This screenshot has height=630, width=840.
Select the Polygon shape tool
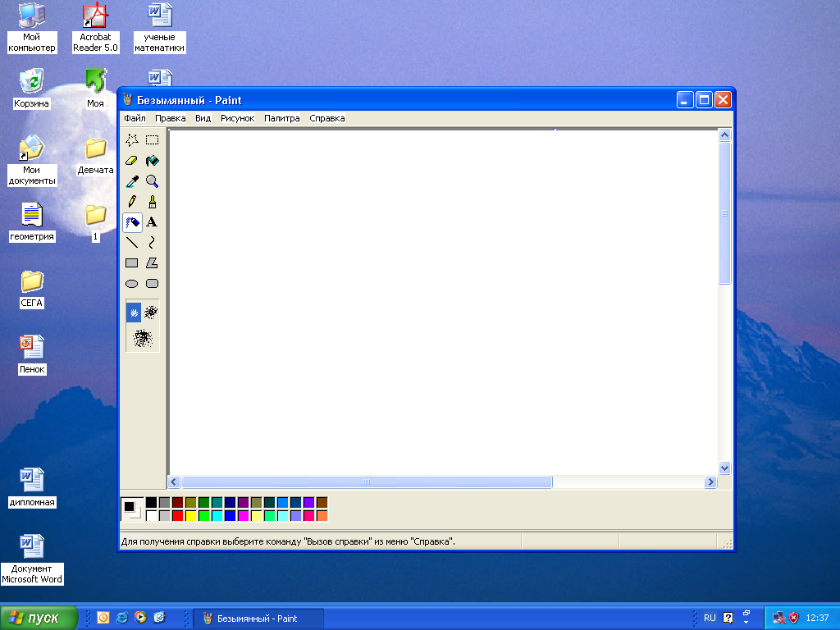(152, 263)
